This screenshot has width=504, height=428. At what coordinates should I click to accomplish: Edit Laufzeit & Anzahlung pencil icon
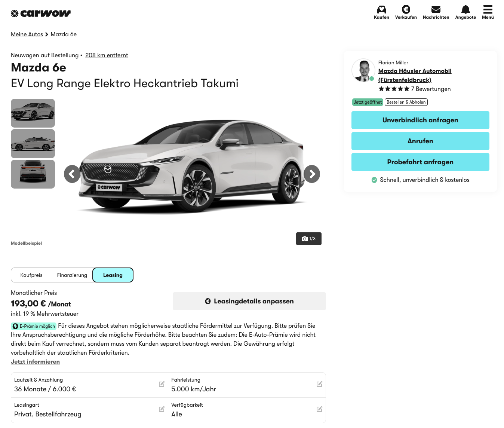click(x=162, y=384)
